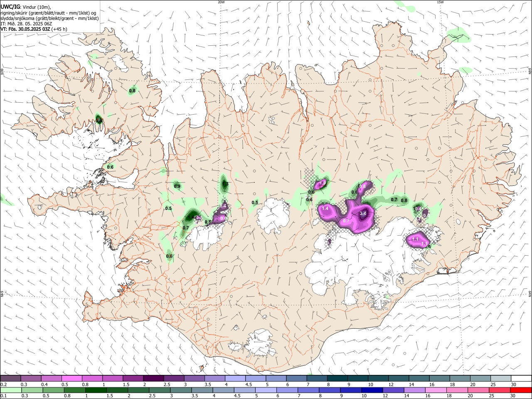Click the top-row swatch between 8 and 9
The width and height of the screenshot is (532, 399).
[x=337, y=379]
